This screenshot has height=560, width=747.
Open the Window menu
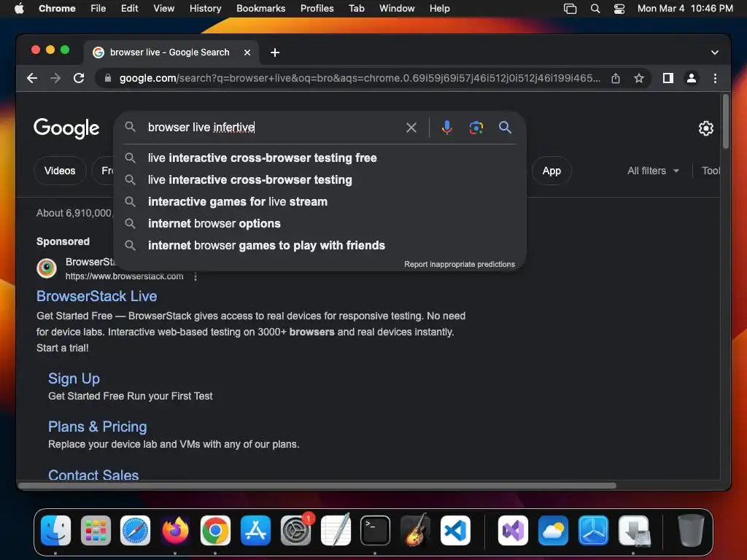[397, 9]
